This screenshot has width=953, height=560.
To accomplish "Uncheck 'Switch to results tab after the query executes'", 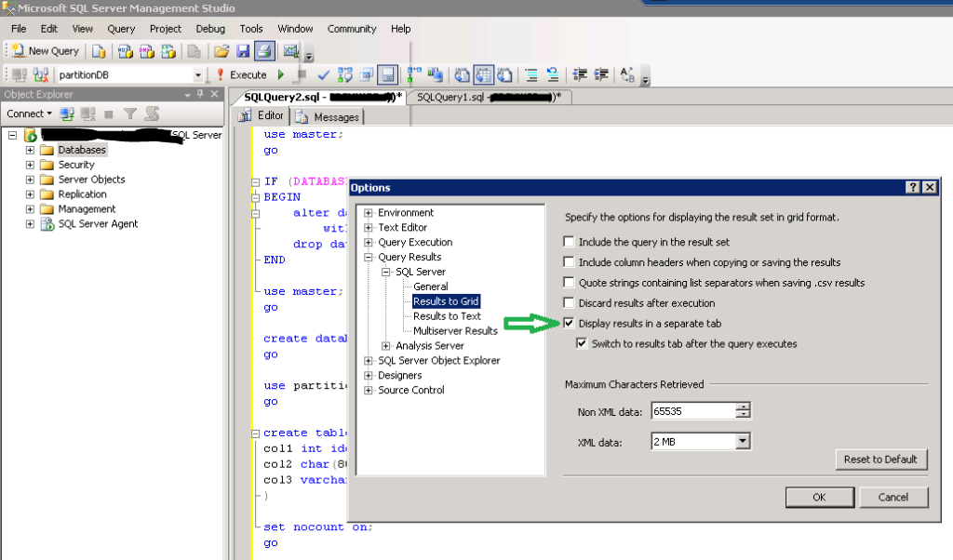I will coord(582,344).
